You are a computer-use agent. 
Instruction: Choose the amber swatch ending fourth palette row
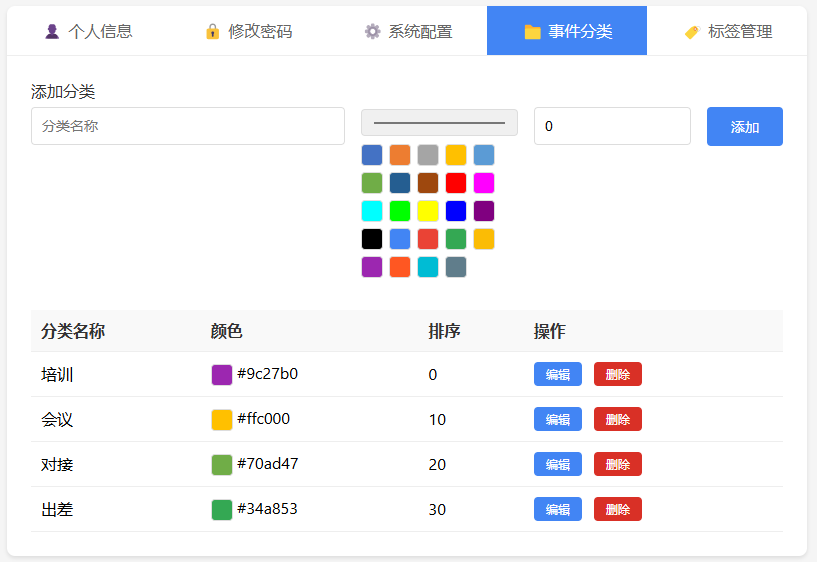(x=484, y=239)
